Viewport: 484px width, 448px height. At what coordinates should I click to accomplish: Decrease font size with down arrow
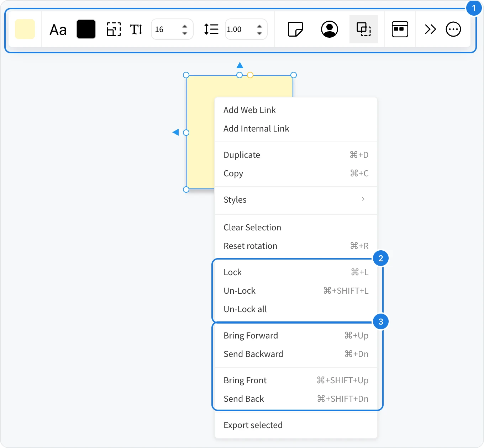click(184, 33)
